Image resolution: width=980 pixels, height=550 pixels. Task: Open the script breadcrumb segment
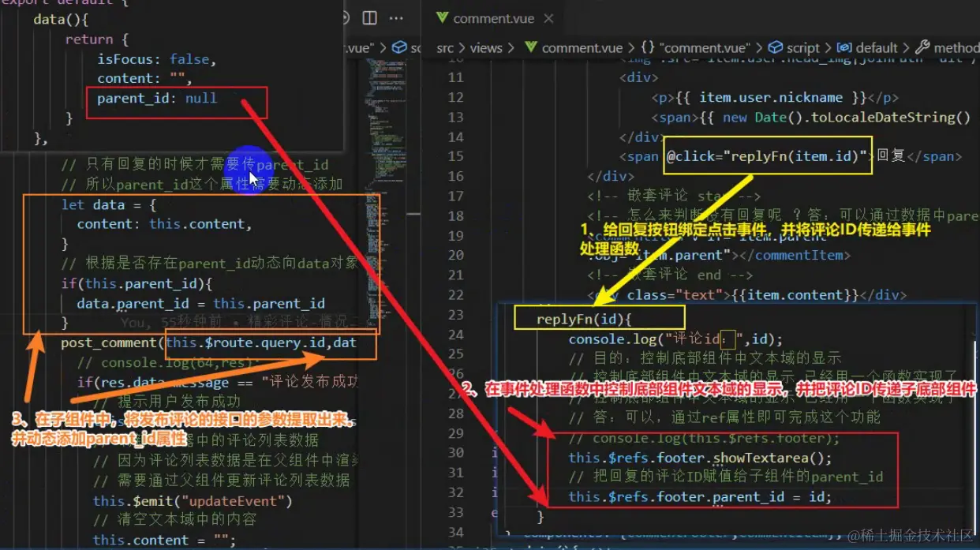802,48
